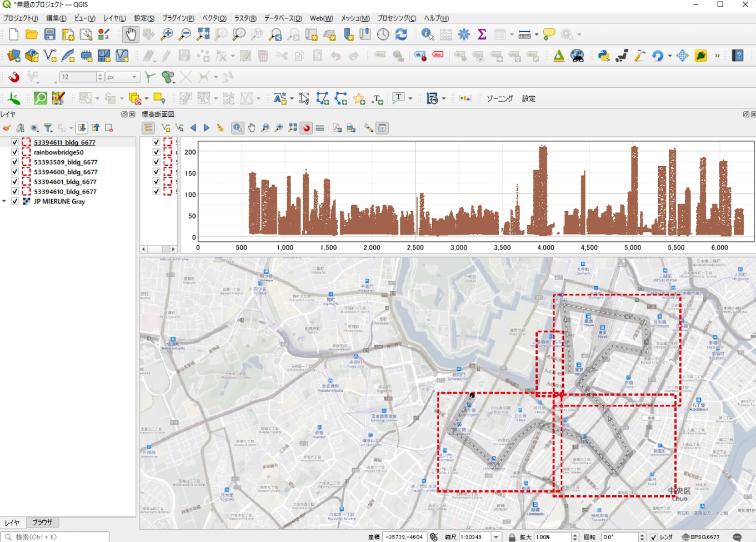Viewport: 756px width, 542px height.
Task: Open the Python console icon
Action: click(x=603, y=56)
